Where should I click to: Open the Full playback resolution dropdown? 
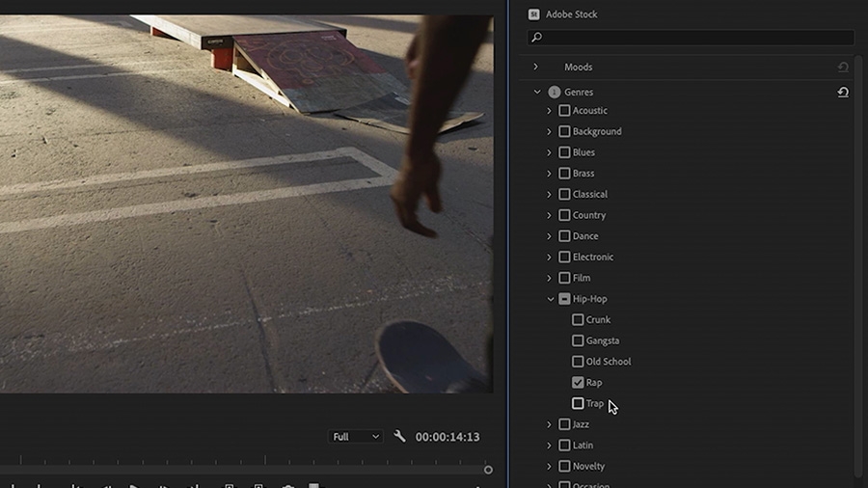pyautogui.click(x=355, y=437)
